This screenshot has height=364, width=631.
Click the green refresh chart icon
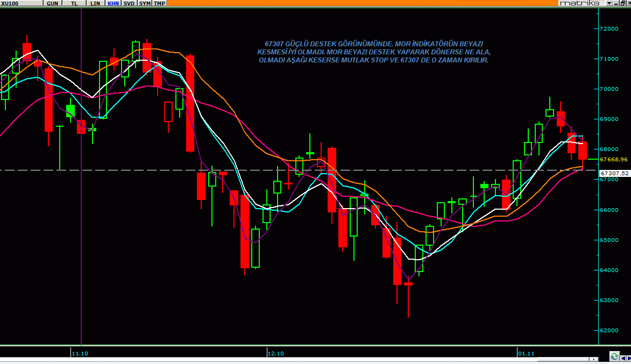tap(614, 356)
